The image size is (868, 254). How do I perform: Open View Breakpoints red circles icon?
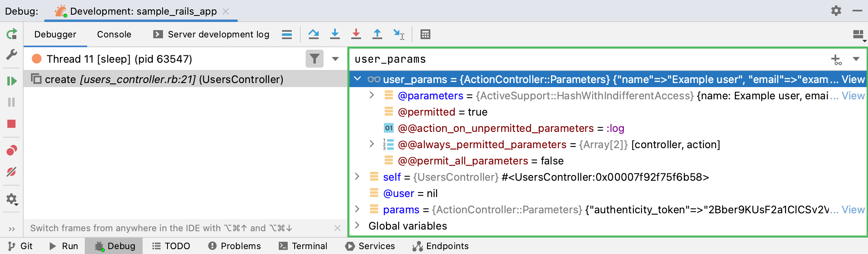click(x=11, y=151)
